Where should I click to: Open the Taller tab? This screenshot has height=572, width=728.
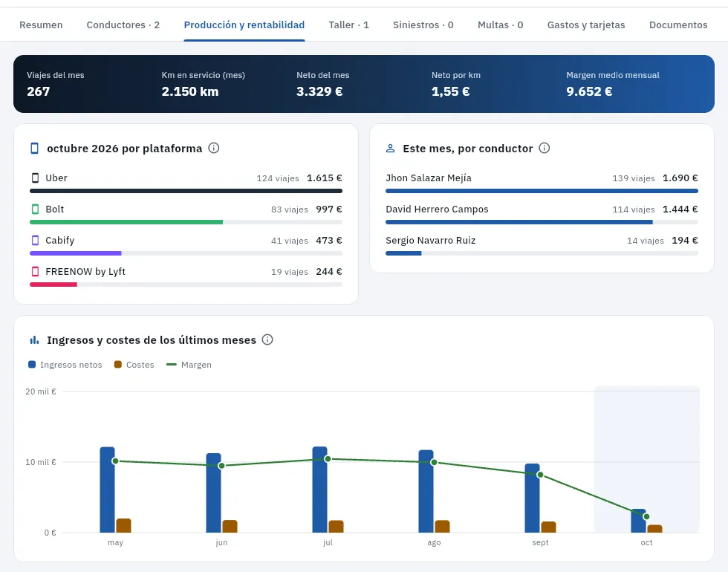point(348,25)
